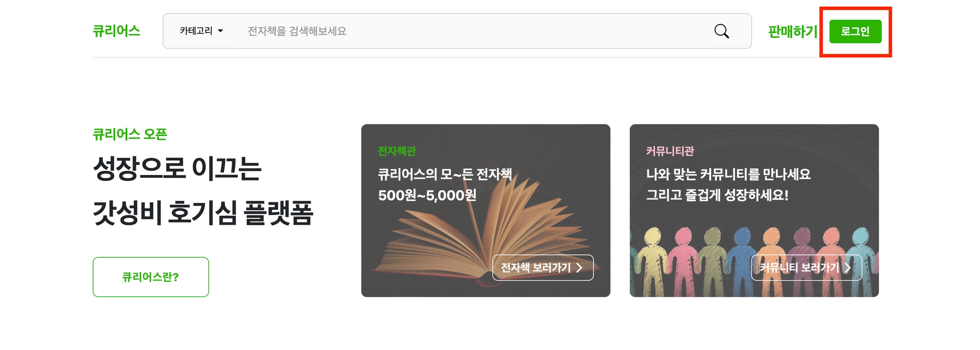The image size is (980, 350).
Task: Open the 카테고리 dropdown
Action: (x=201, y=31)
